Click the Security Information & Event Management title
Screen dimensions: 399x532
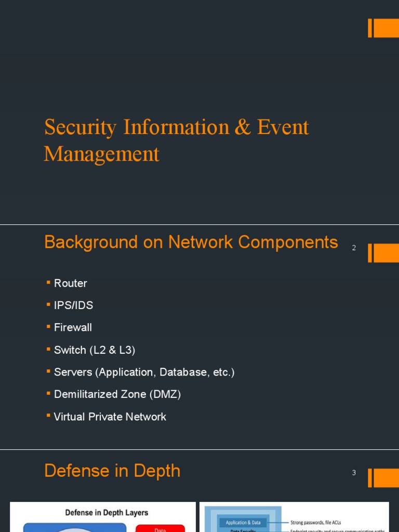(x=177, y=140)
